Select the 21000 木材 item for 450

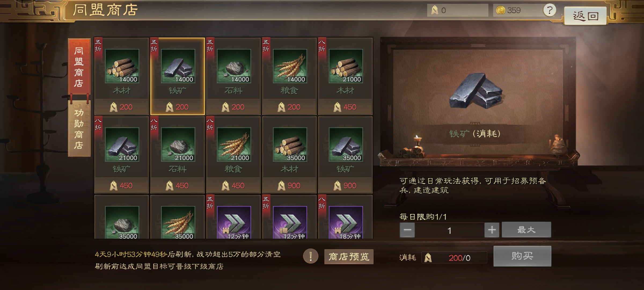pyautogui.click(x=345, y=76)
